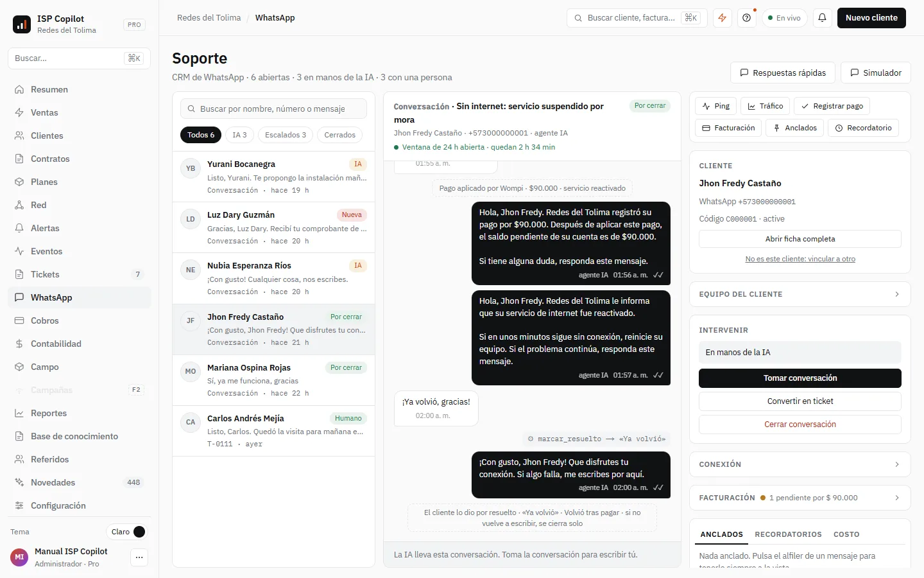Open Luz Dary Guzmán conversation
Screen dimensions: 924x578
click(x=273, y=227)
